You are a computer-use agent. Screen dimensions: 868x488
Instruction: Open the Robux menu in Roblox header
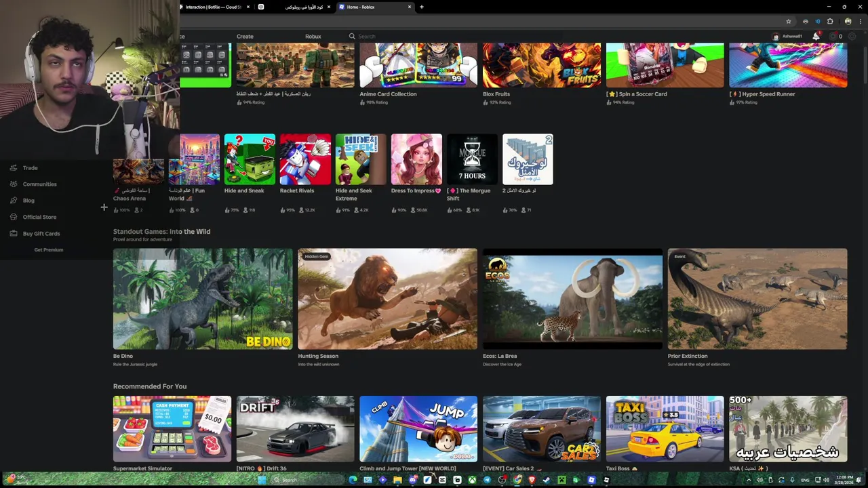click(313, 37)
